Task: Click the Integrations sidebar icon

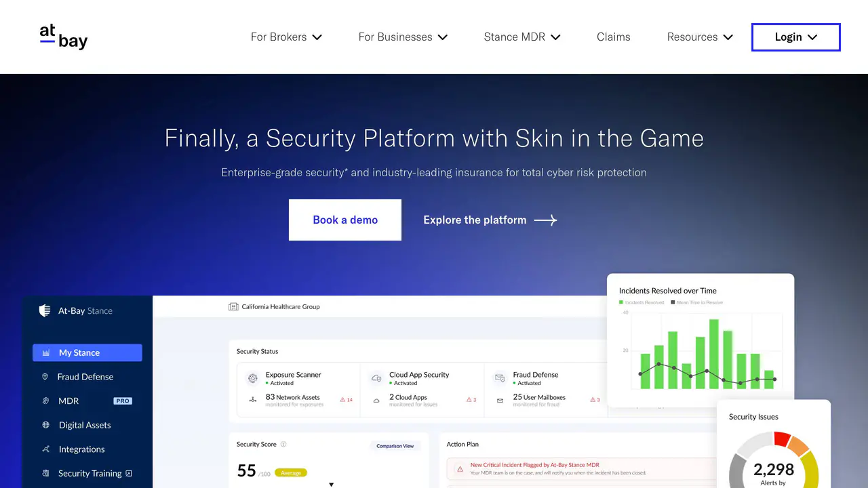Action: 45,449
